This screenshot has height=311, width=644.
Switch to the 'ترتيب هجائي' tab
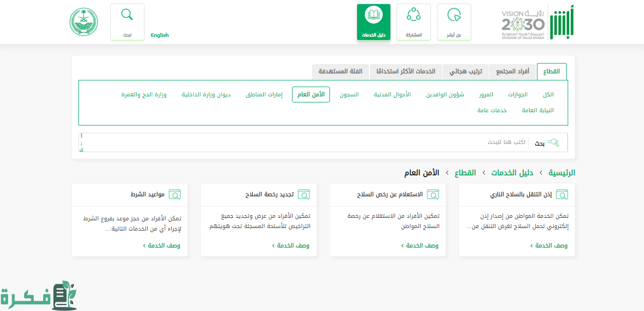pyautogui.click(x=466, y=71)
